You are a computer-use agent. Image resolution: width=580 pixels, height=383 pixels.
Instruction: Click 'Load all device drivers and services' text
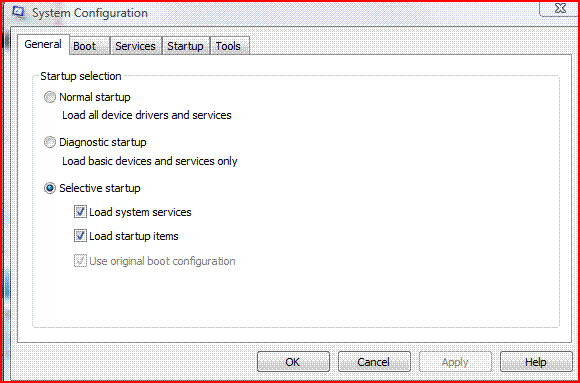[x=147, y=115]
